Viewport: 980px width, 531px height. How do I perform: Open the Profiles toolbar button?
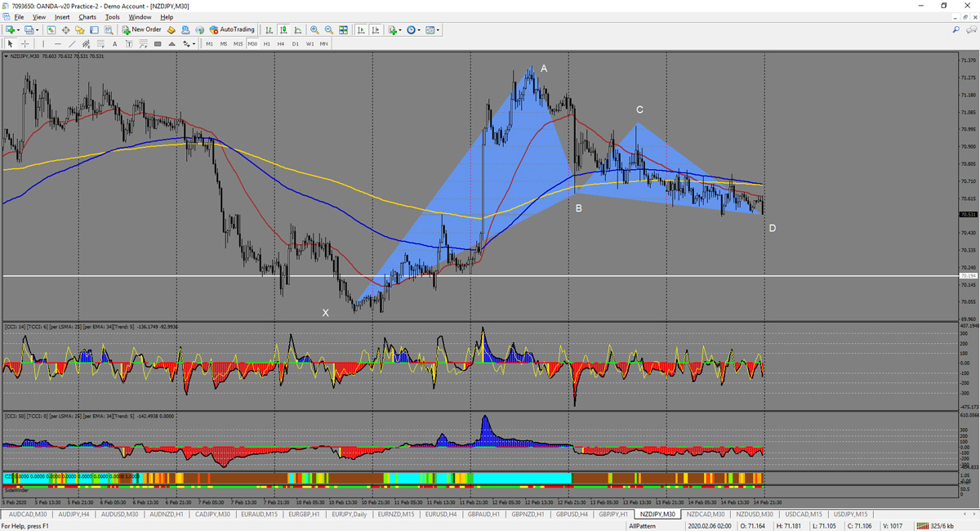[x=29, y=29]
